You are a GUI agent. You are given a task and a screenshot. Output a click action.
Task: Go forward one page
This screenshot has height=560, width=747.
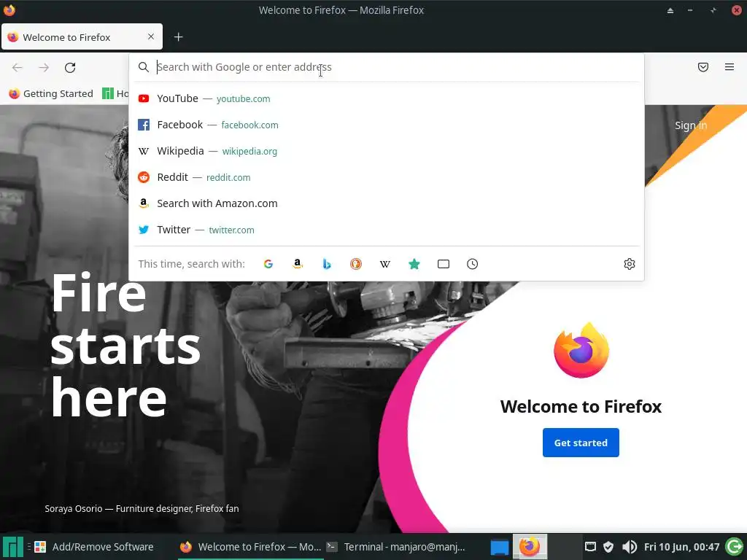pos(44,68)
